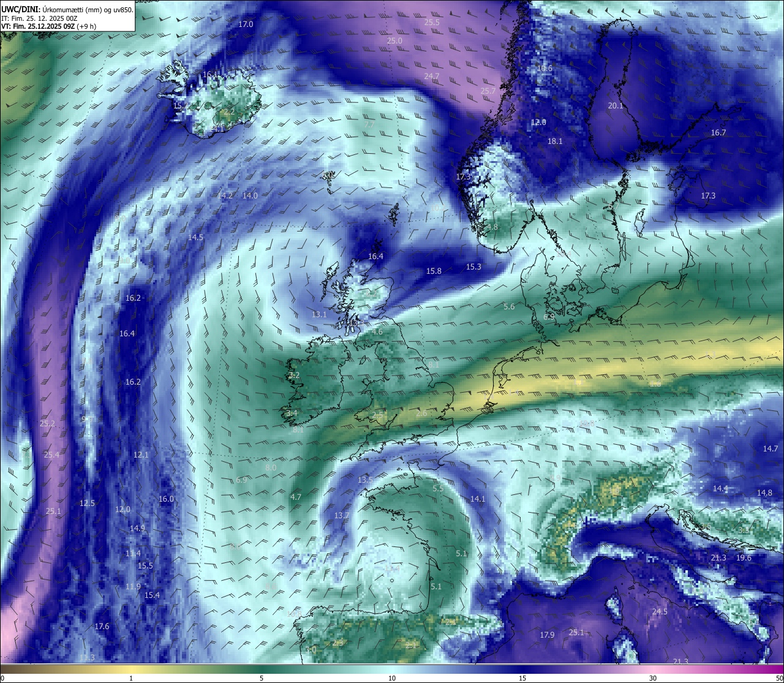Click the value 15.4 in the Atlantic

point(152,595)
